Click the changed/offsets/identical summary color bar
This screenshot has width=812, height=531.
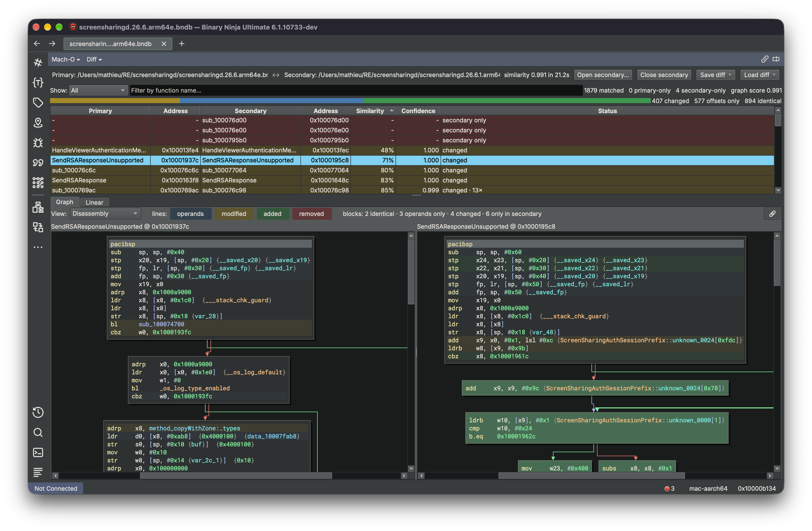pos(350,101)
